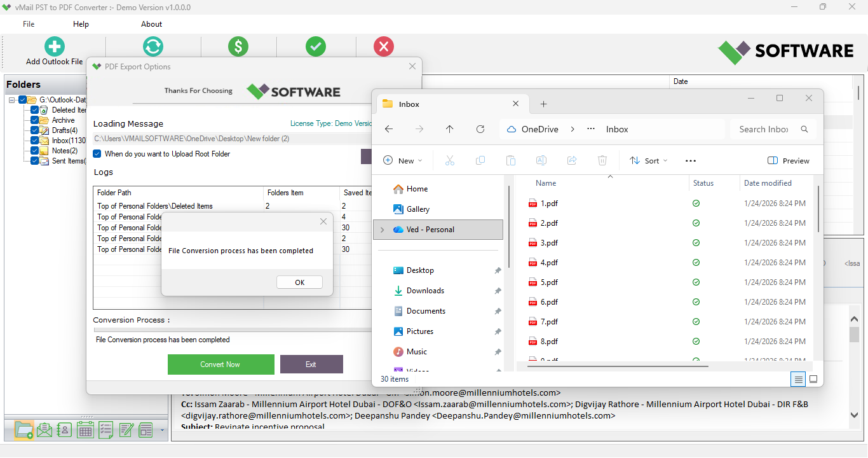The height and width of the screenshot is (458, 868).
Task: Click the green circular refresh conversion icon
Action: (153, 46)
